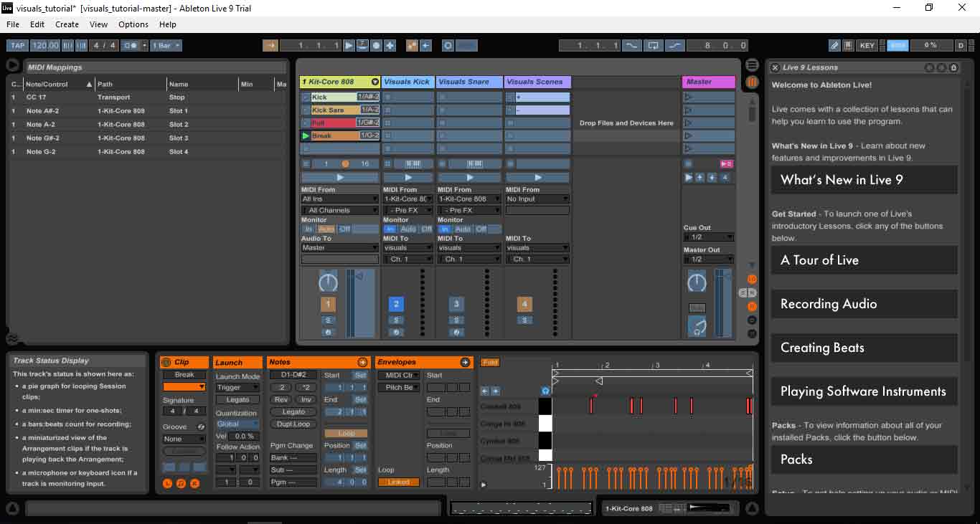Viewport: 980px width, 524px height.
Task: Adjust the Kit-Core 808 pan knob
Action: pyautogui.click(x=328, y=282)
